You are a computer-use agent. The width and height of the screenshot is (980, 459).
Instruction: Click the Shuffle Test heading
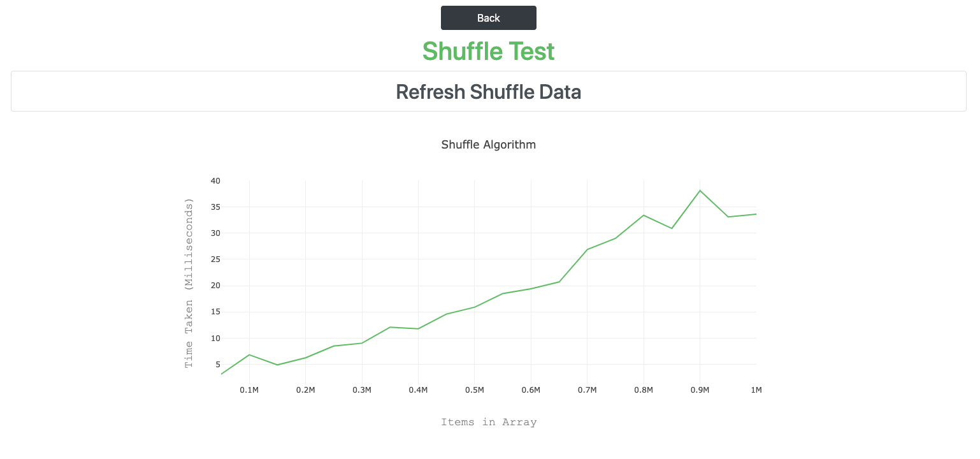[x=488, y=51]
